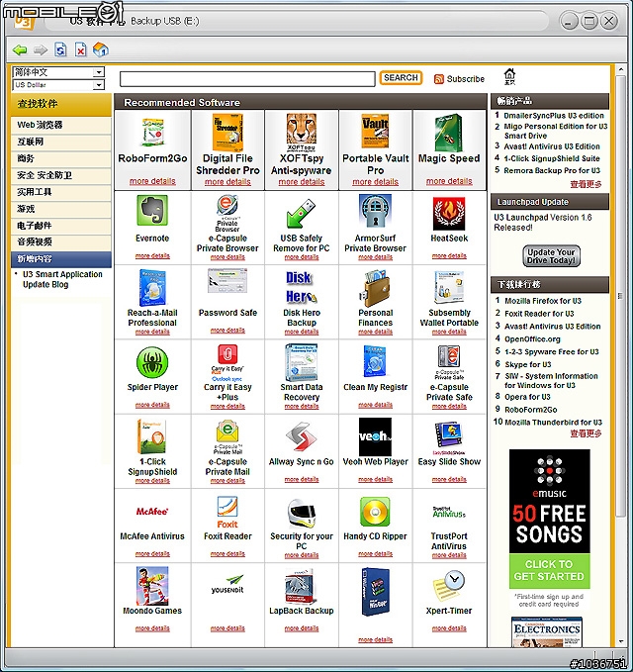Select the 安全 安全防卫 category
Image resolution: width=633 pixels, height=672 pixels.
61,175
